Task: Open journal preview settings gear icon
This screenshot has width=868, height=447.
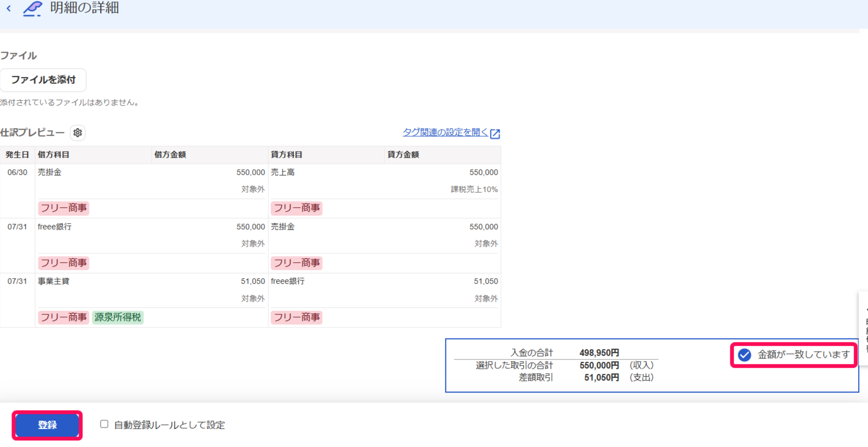Action: 78,133
